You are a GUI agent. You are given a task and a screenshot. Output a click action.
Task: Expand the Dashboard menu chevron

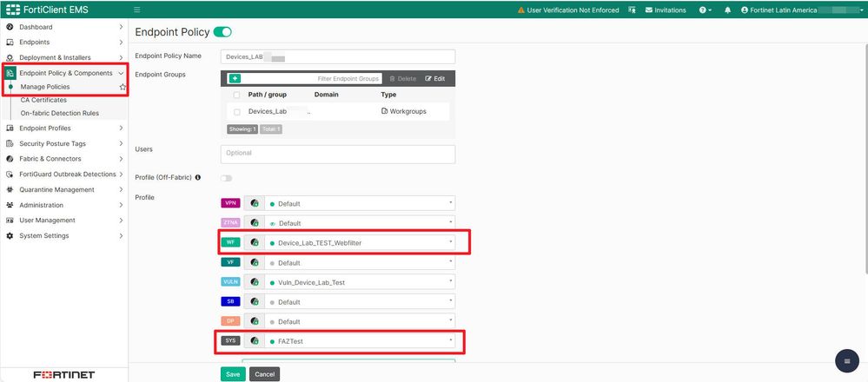tap(121, 27)
